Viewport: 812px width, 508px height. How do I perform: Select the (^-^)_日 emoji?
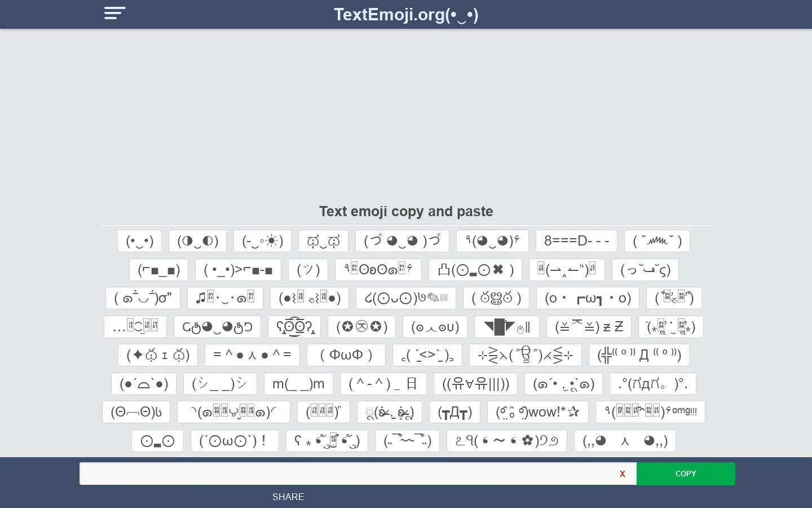point(383,384)
